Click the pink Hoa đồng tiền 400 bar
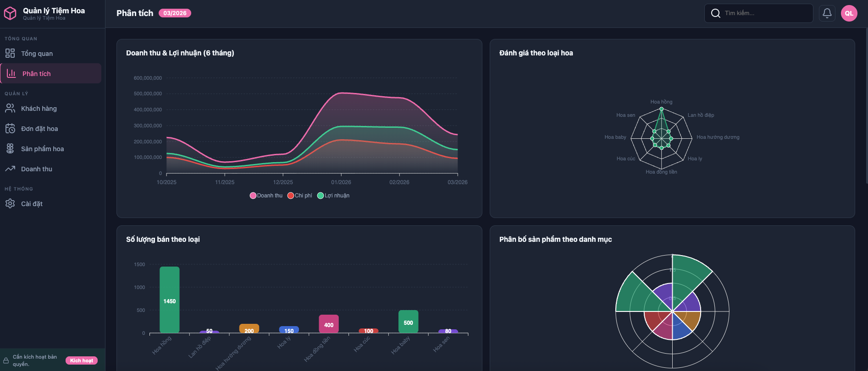The height and width of the screenshot is (371, 868). (x=329, y=324)
